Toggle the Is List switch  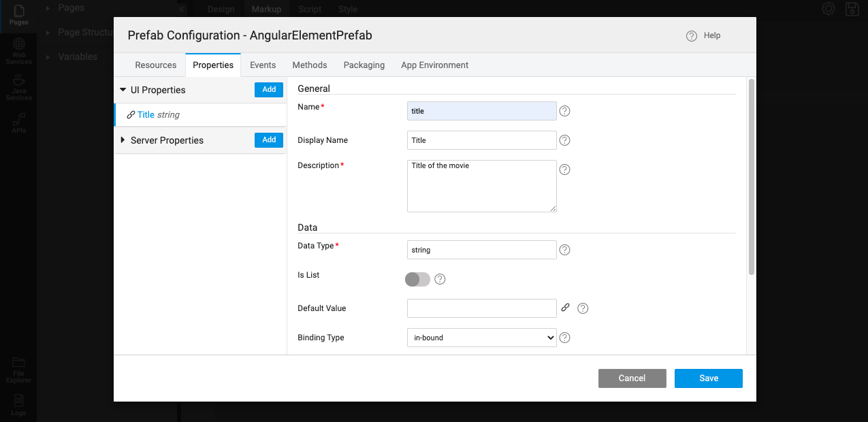[x=417, y=279]
